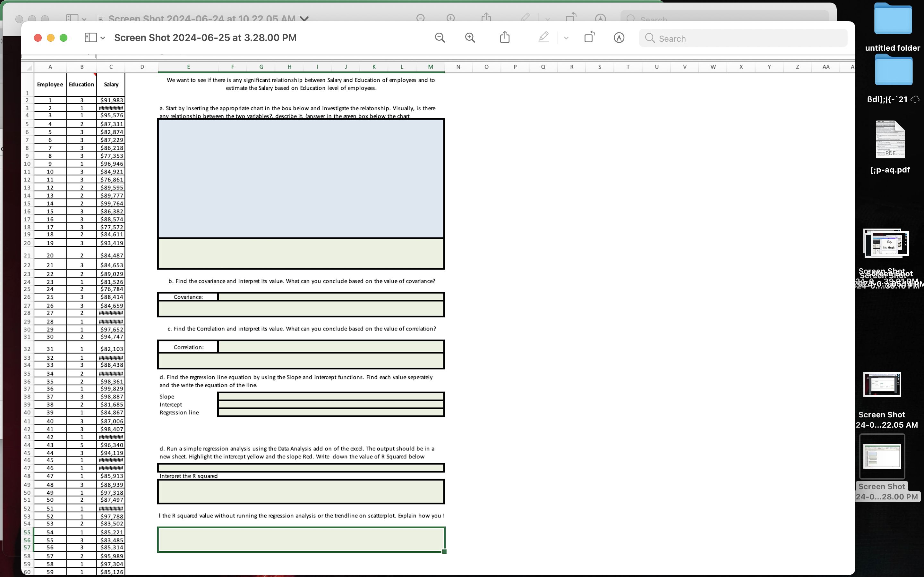The image size is (924, 577).
Task: Click the zoom out magnifier icon
Action: coord(440,38)
